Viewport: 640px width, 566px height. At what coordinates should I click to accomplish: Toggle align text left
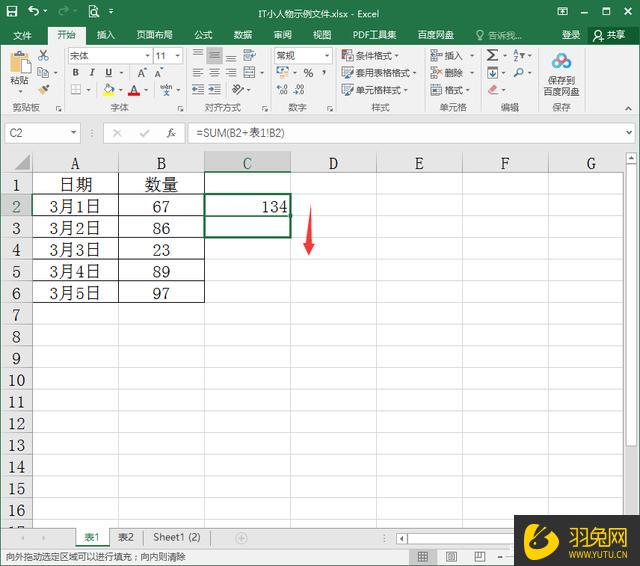click(198, 73)
